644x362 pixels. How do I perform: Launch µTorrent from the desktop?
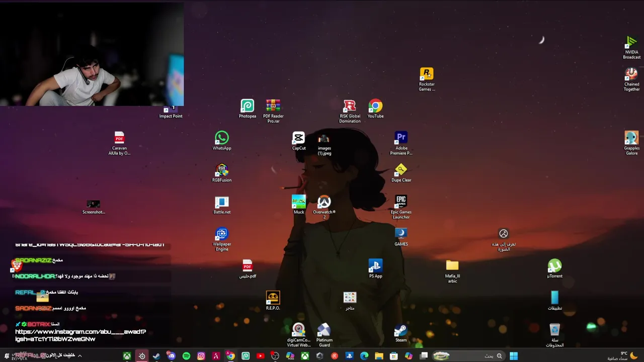pos(554,269)
